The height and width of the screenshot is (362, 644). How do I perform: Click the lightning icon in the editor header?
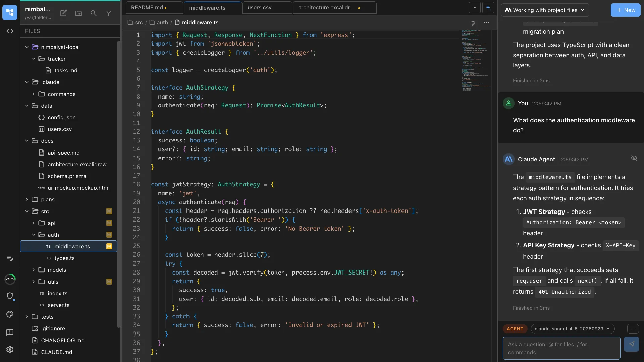point(473,23)
